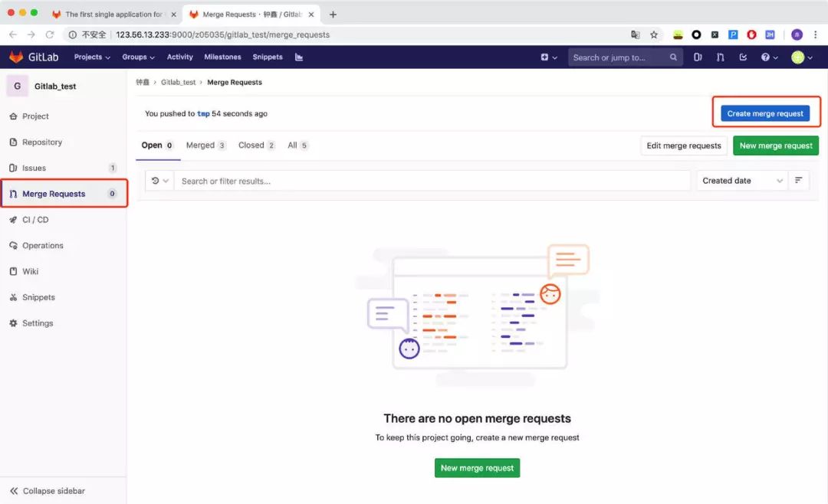Expand the Groups menu

(138, 57)
